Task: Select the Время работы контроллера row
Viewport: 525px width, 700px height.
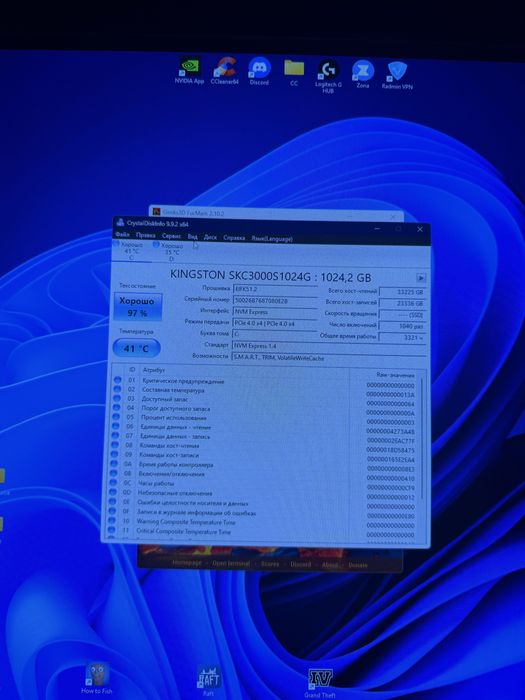Action: [262, 466]
